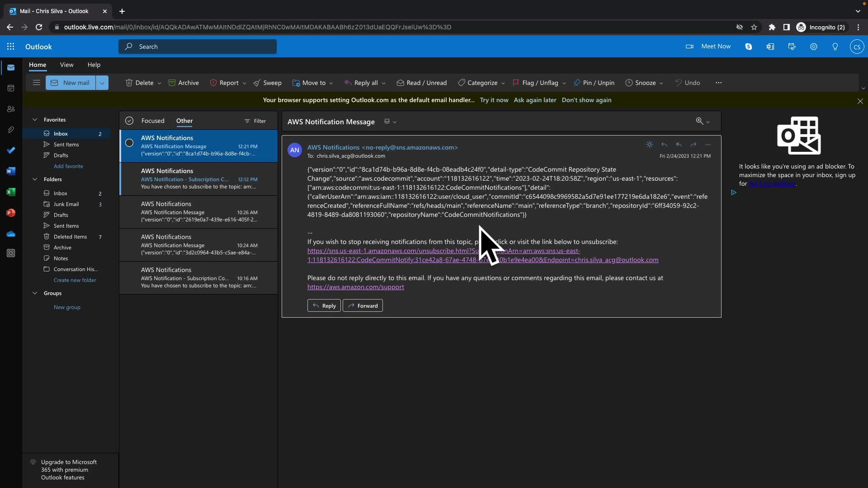Open the New mail dropdown arrow
Viewport: 868px width, 488px height.
[x=102, y=83]
